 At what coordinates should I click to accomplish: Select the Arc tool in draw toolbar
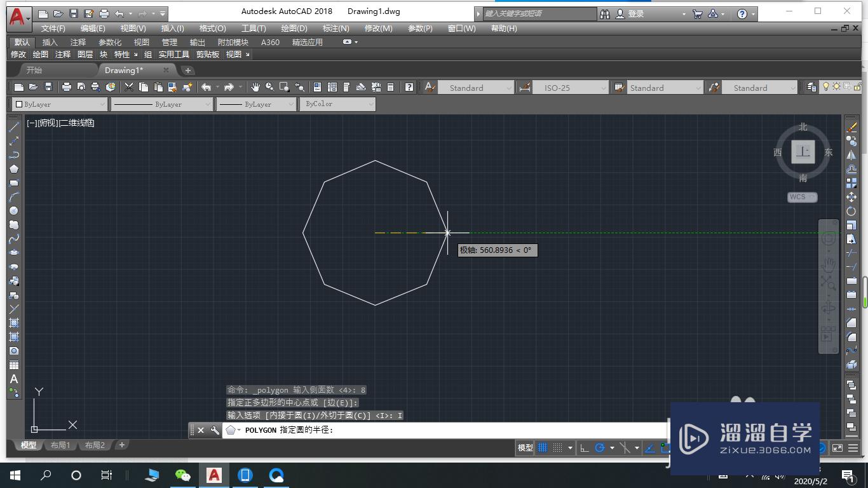click(x=13, y=197)
